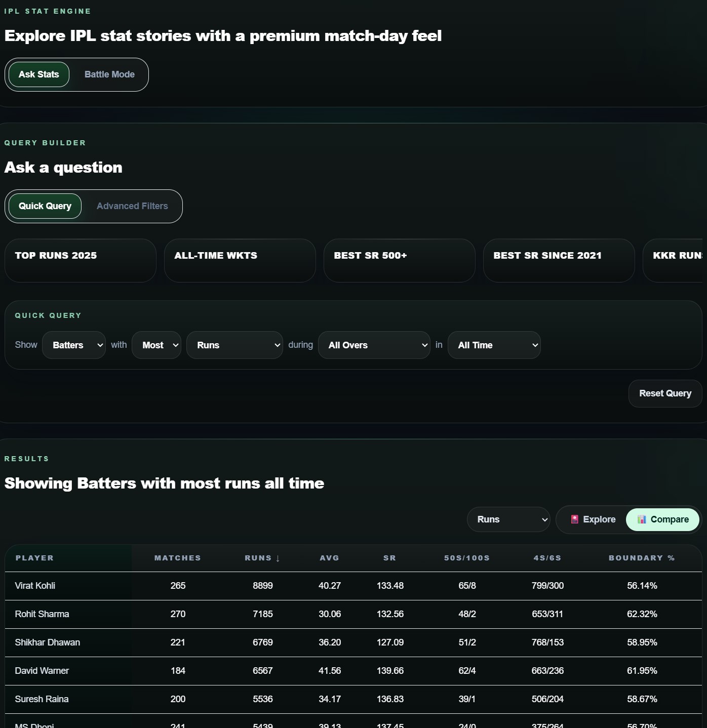Click the Runs sort arrow icon
Viewport: 707px width, 728px height.
tap(278, 558)
